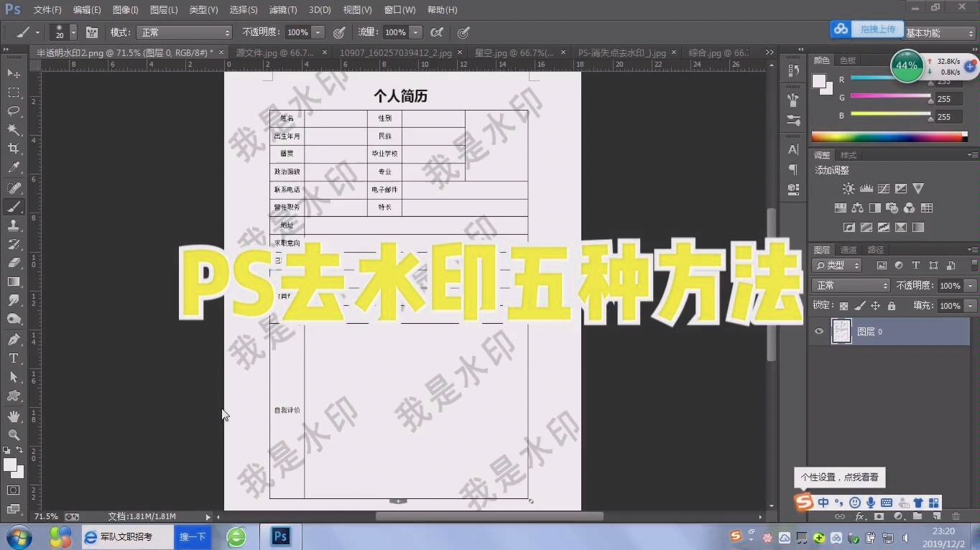Select the Custom Shape tool
The image size is (980, 550).
point(14,395)
